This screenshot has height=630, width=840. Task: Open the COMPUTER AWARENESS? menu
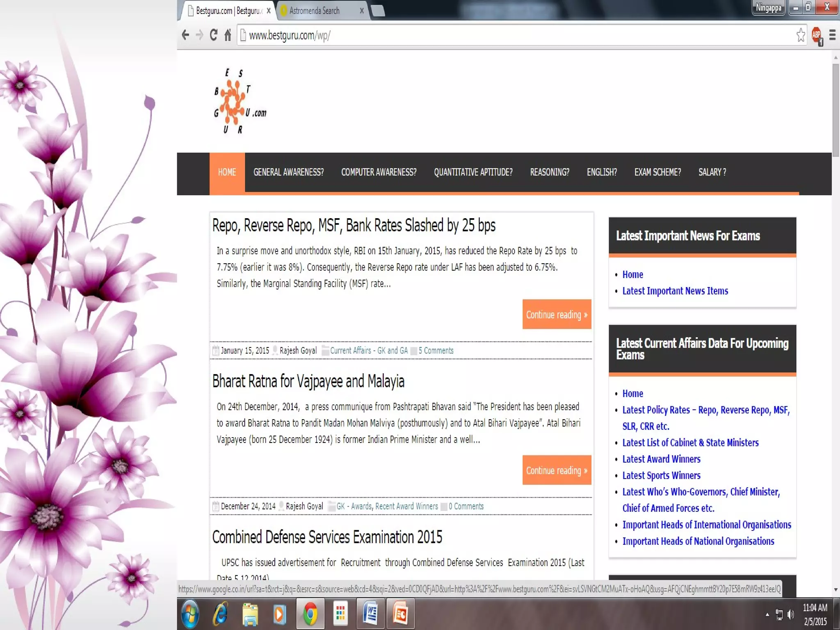coord(379,172)
